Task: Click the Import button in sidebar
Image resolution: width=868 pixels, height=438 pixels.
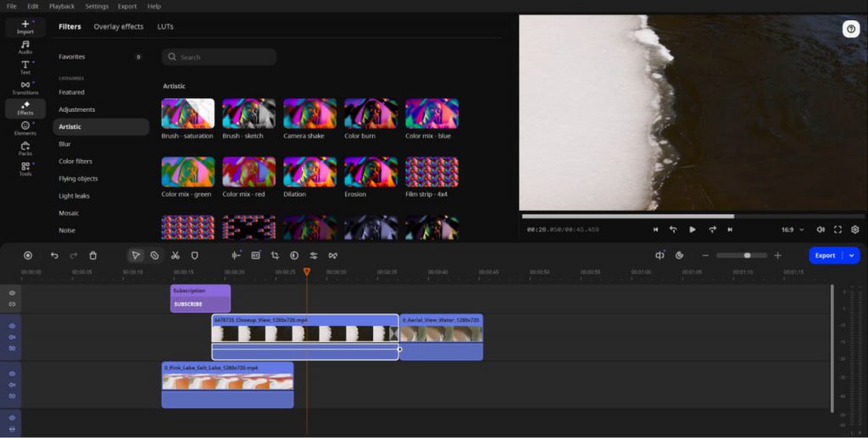Action: point(25,27)
